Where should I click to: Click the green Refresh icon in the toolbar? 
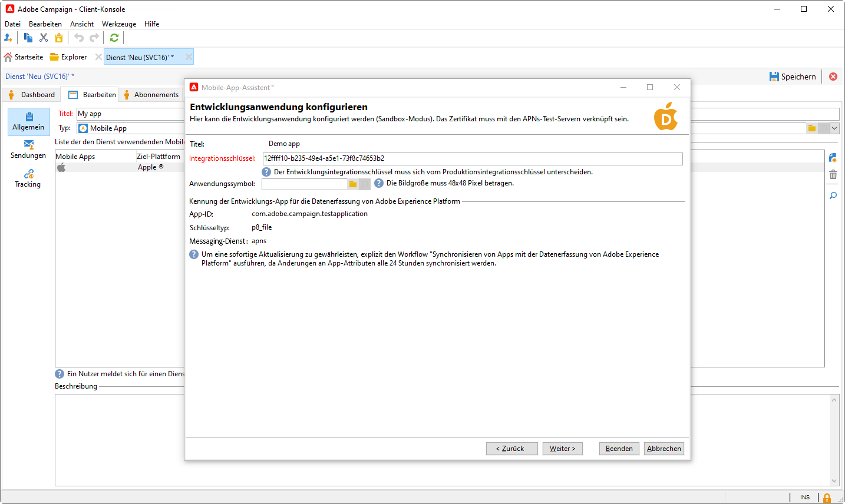[x=114, y=38]
